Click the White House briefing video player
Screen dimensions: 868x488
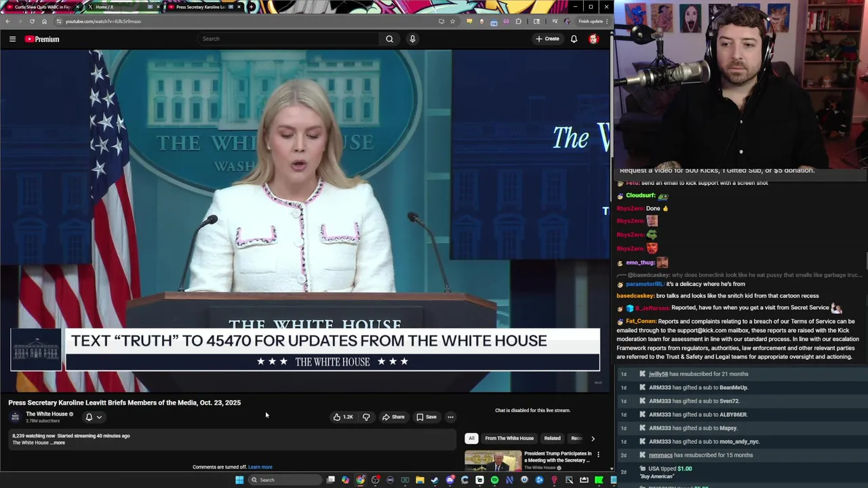pos(305,220)
